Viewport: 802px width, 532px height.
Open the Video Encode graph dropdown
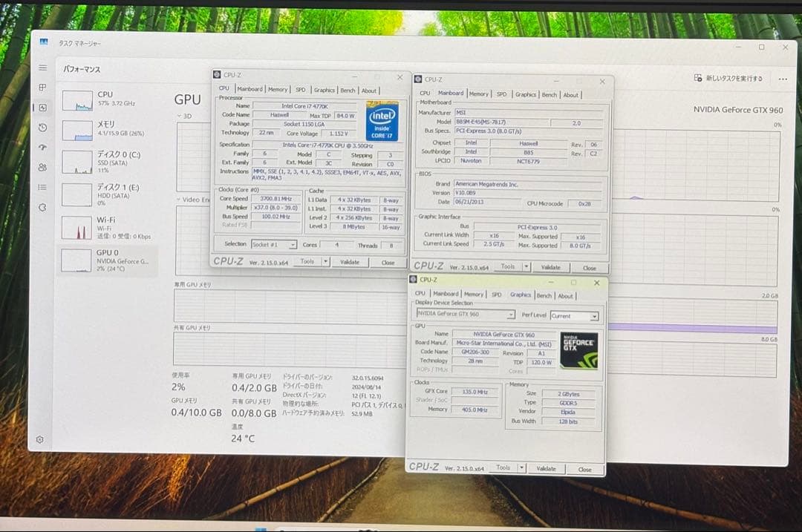(193, 200)
